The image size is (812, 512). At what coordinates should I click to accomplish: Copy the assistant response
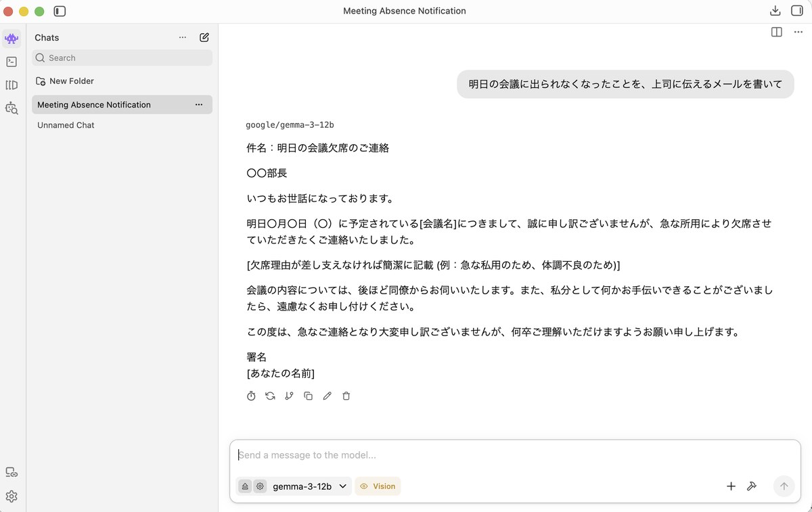tap(308, 396)
